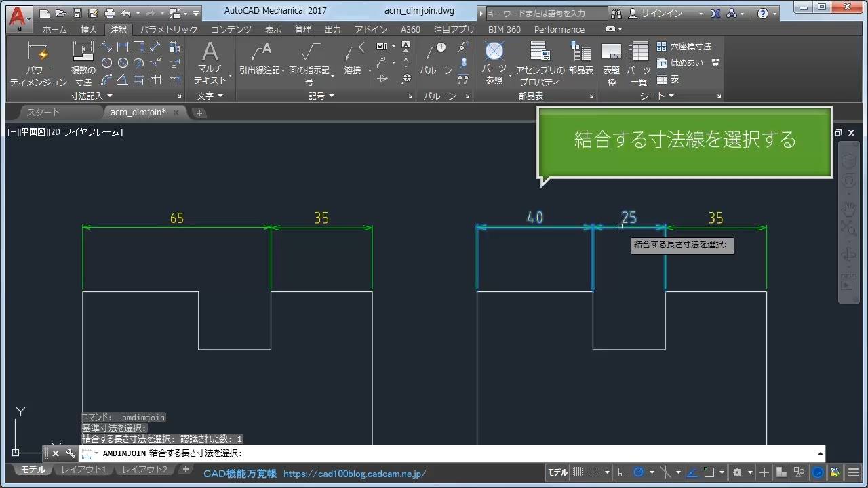Expand the Sheet (シート) panel
Viewport: 868px width, 488px height.
click(656, 96)
